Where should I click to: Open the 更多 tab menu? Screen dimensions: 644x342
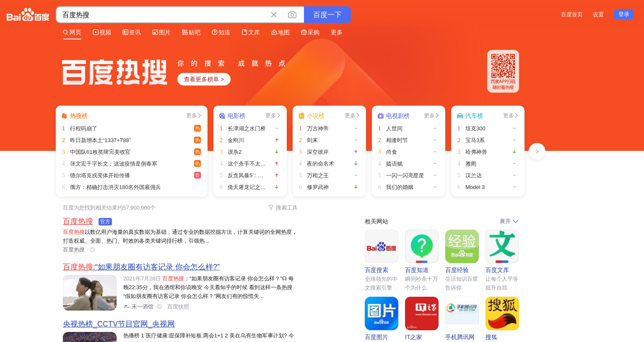[336, 32]
